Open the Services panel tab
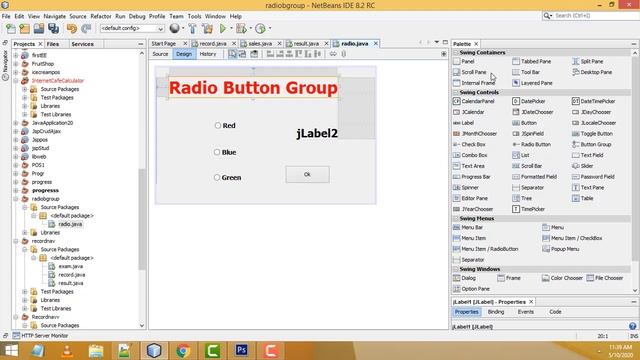Image resolution: width=640 pixels, height=360 pixels. tap(82, 44)
